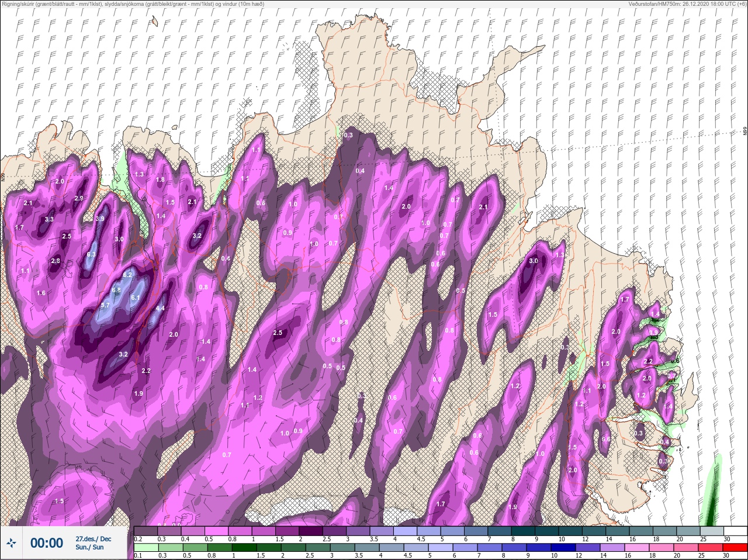Select the periwinkle swatch between 4 and 4.5 on upper scale
This screenshot has height=560, width=748.
coord(405,531)
